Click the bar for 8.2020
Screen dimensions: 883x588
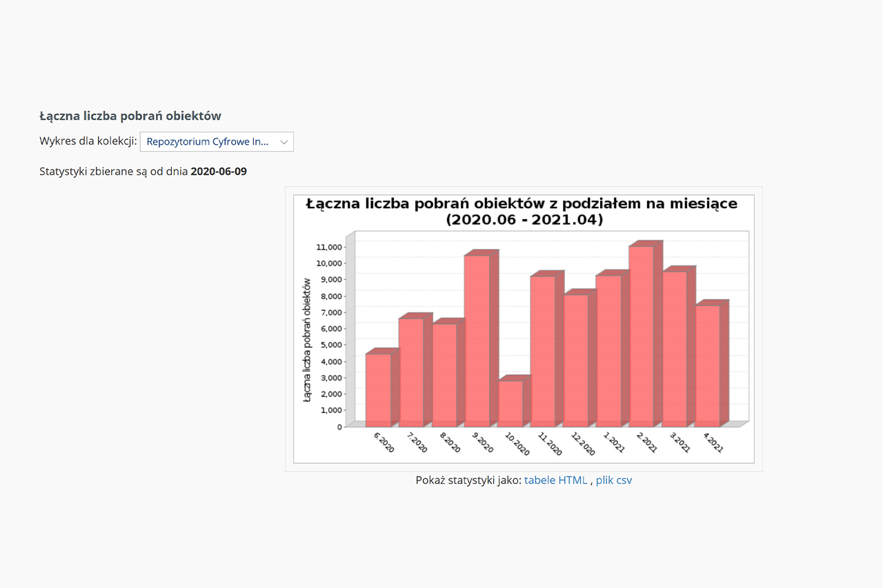444,375
